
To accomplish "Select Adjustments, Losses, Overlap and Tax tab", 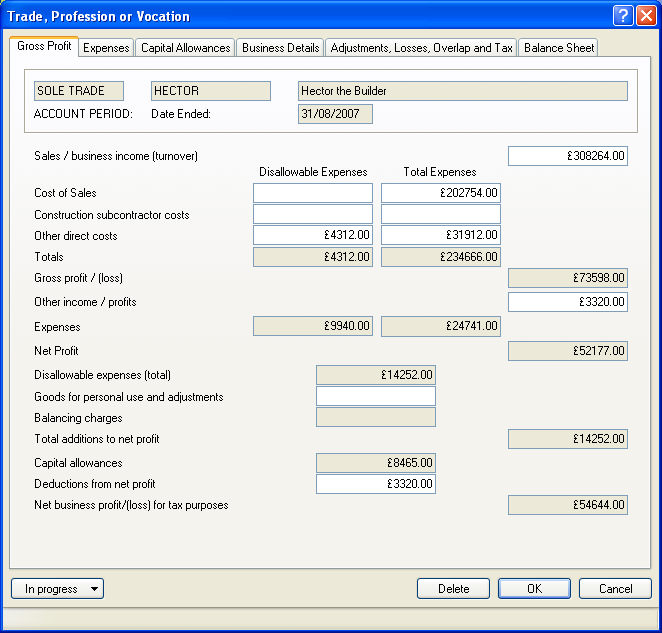I will tap(421, 48).
